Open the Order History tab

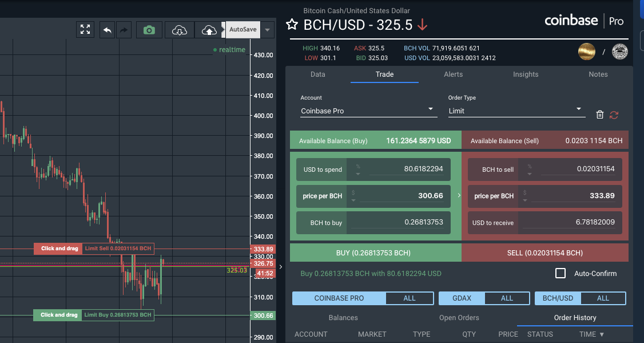(575, 317)
